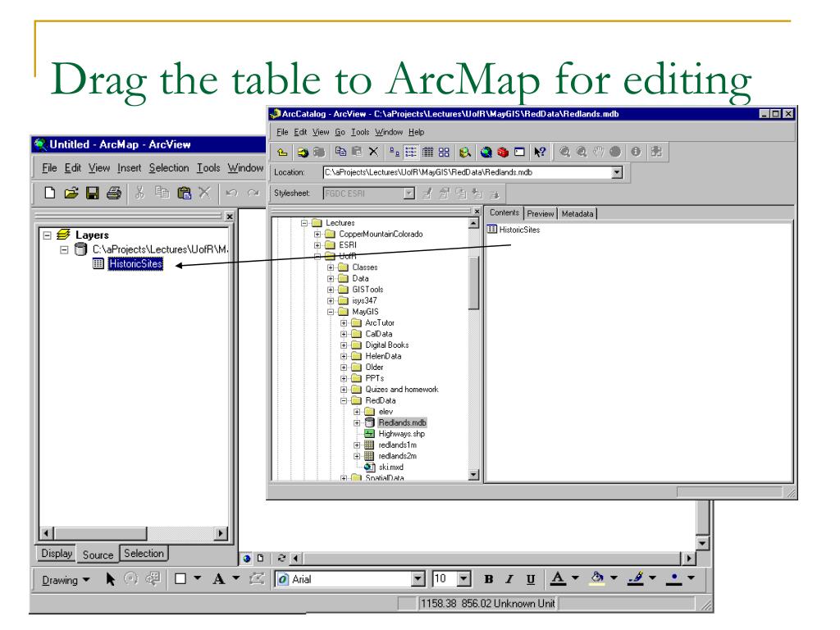This screenshot has width=840, height=630.
Task: Toggle Underline text formatting
Action: pyautogui.click(x=531, y=579)
